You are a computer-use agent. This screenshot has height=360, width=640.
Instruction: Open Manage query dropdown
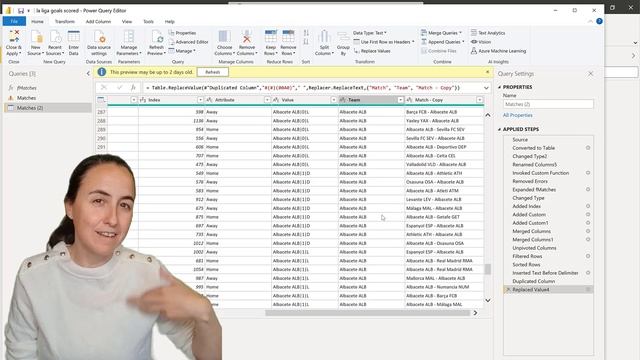182,51
